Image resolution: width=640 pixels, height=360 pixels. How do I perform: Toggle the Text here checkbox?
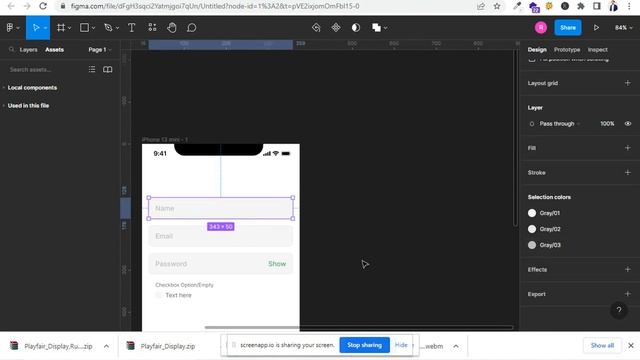coord(158,295)
